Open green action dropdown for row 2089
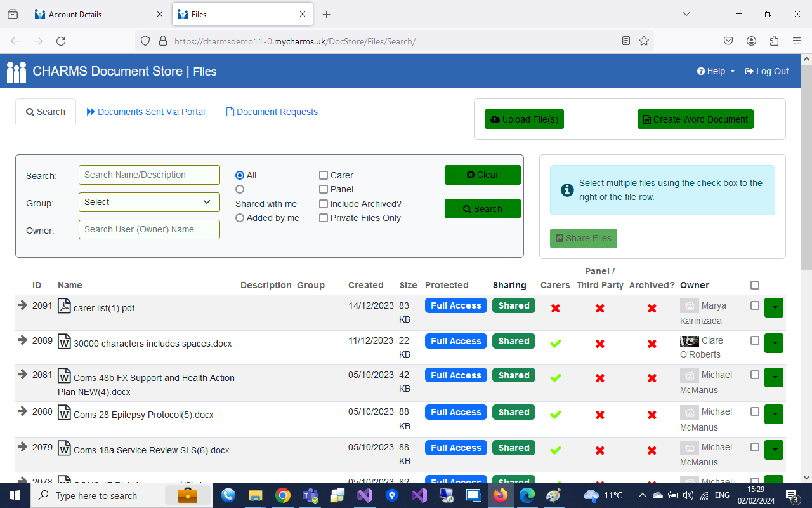The width and height of the screenshot is (812, 508). point(774,343)
